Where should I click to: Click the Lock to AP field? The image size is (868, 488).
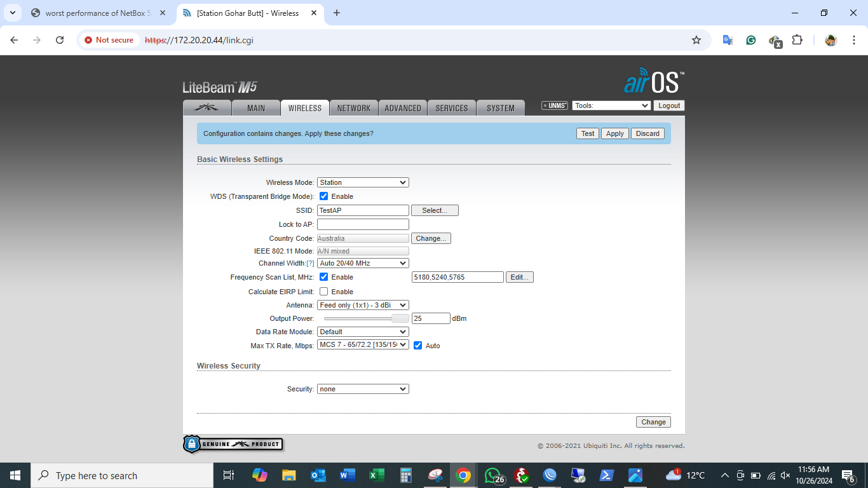363,224
